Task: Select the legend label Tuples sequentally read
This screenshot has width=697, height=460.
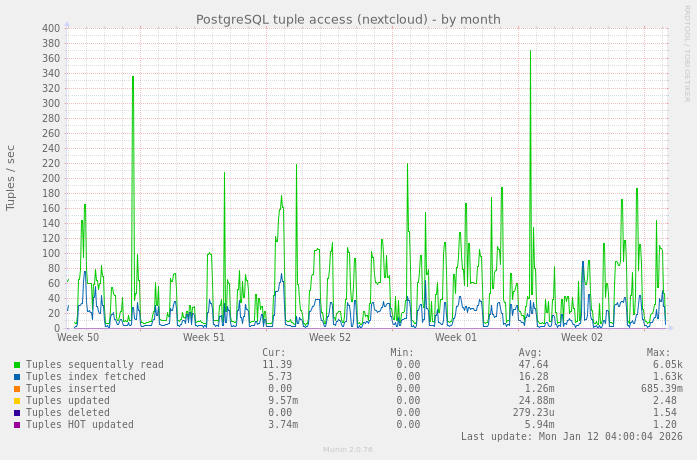Action: coord(95,364)
